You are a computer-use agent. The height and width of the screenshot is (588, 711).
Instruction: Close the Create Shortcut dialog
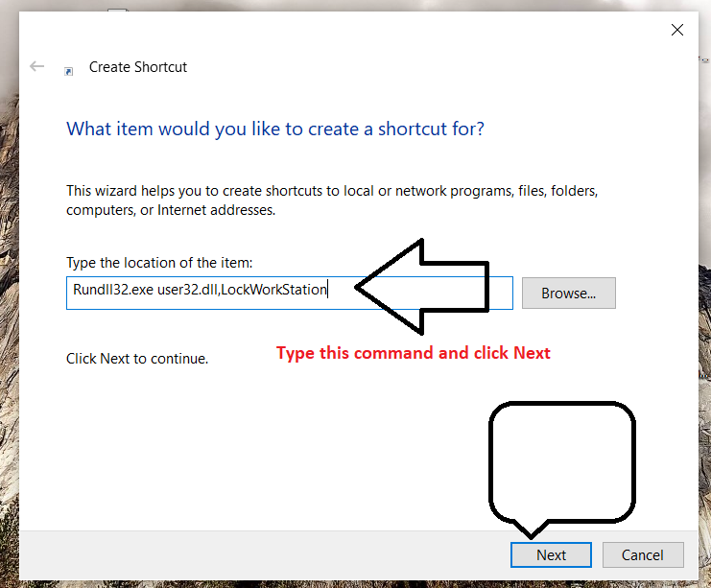(677, 30)
